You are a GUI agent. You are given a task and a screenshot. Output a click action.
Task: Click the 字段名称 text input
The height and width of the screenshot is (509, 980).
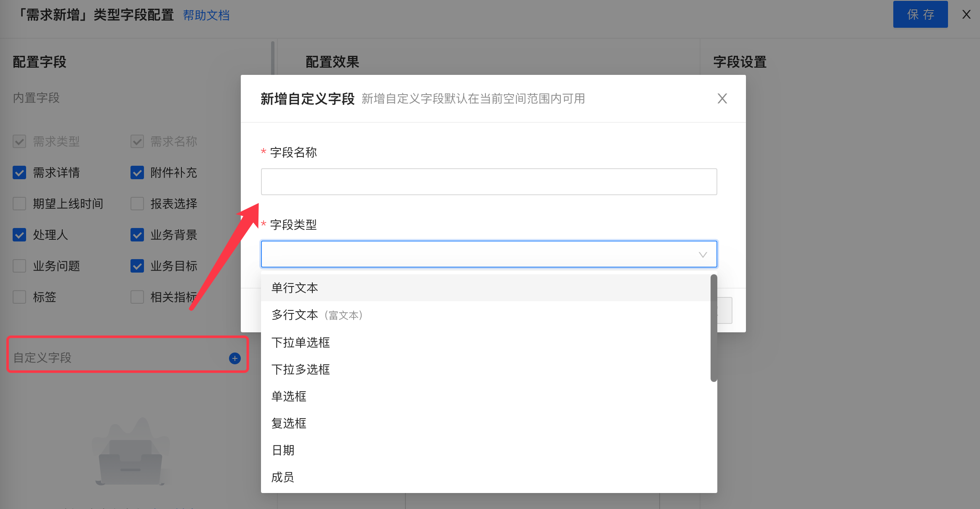click(x=489, y=182)
